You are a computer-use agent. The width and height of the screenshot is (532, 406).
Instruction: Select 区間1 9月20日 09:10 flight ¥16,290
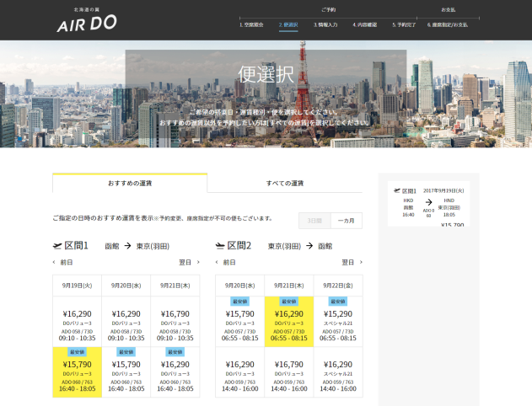tap(126, 322)
